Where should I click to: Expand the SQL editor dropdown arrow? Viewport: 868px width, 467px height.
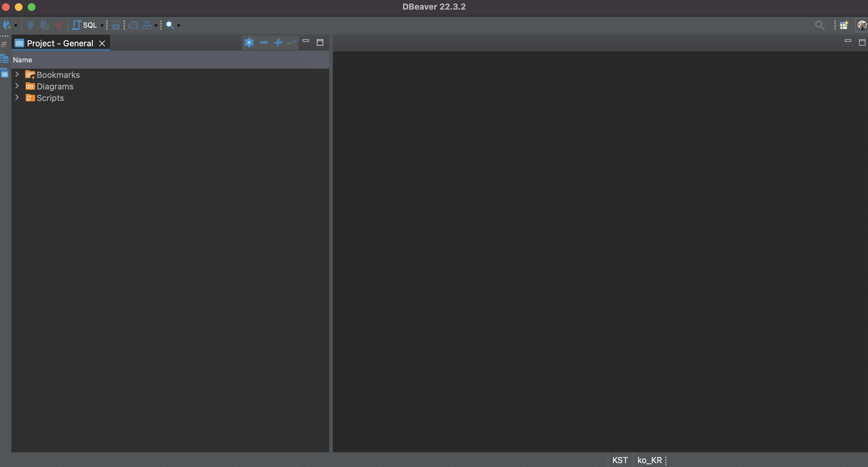click(x=102, y=26)
